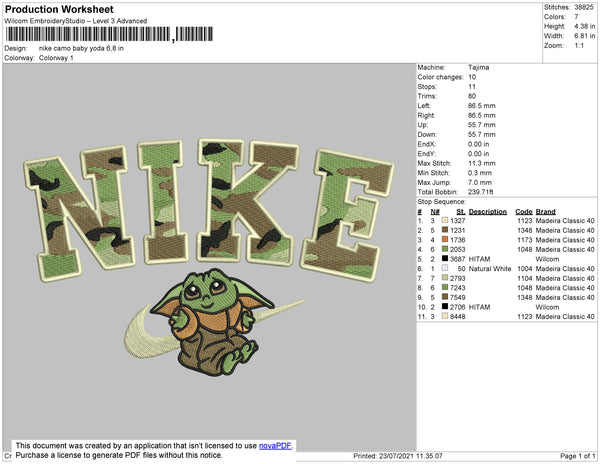This screenshot has width=600, height=464.
Task: Click the Stitches value '38825'
Action: (x=584, y=7)
